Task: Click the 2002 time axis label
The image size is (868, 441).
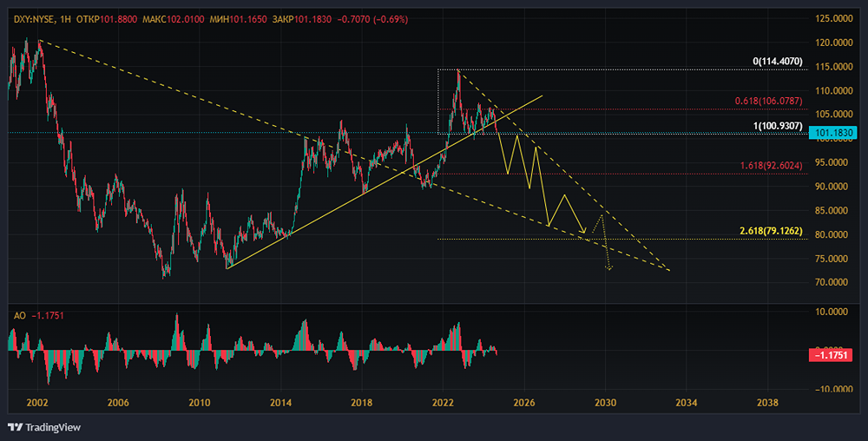Action: 37,403
